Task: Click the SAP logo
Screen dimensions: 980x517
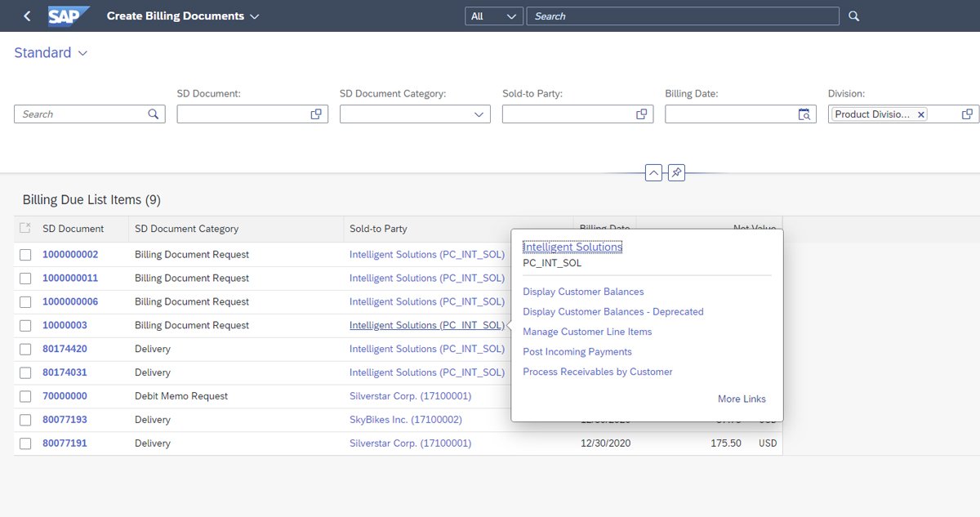Action: [x=69, y=16]
